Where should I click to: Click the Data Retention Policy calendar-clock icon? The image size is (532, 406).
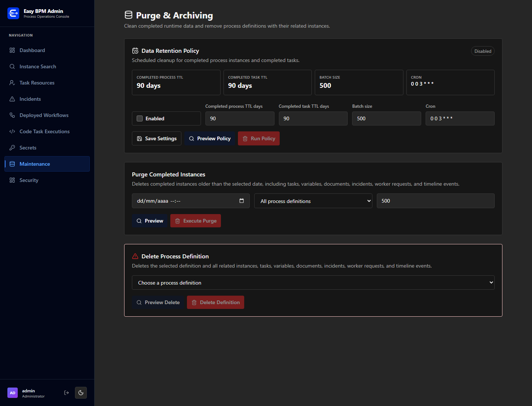pyautogui.click(x=135, y=51)
